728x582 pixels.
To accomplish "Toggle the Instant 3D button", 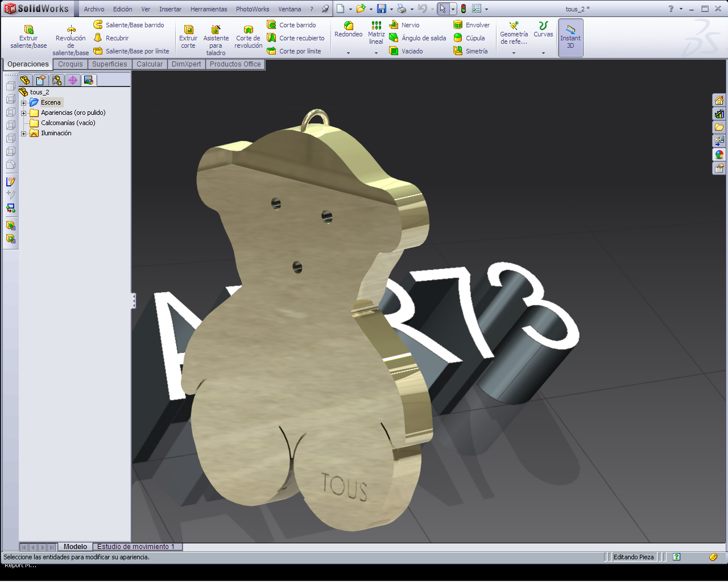I will coord(570,38).
